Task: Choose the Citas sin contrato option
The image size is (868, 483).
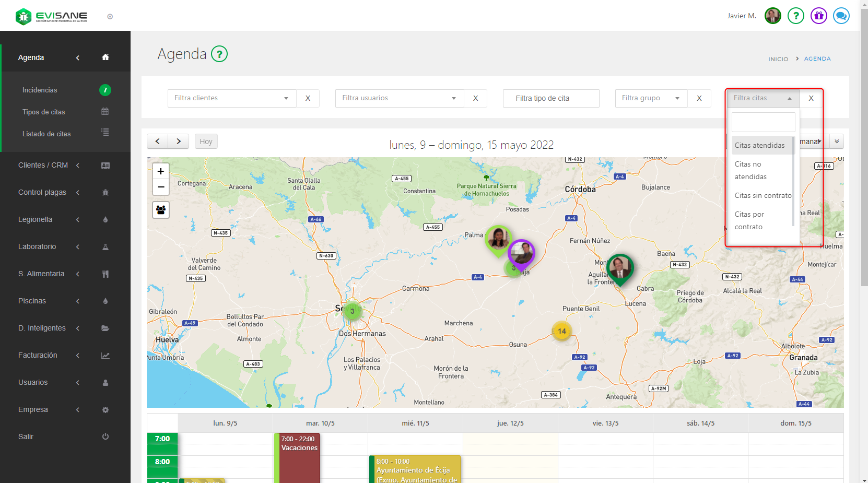Action: 763,196
